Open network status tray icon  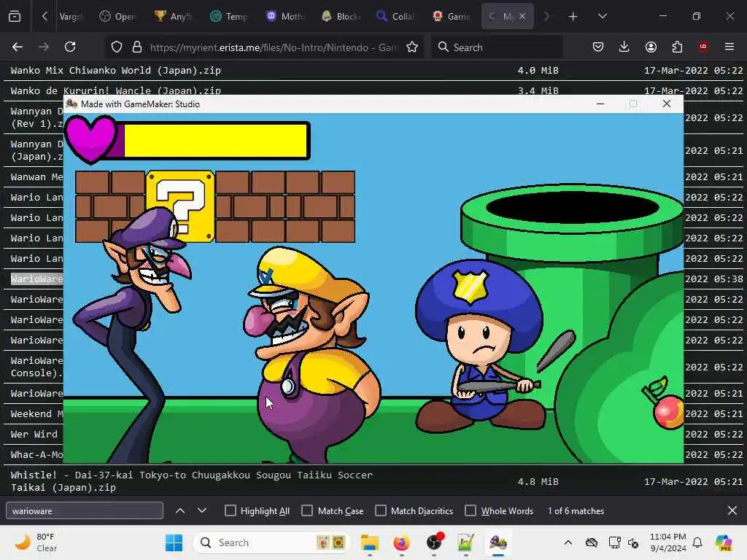(x=614, y=542)
